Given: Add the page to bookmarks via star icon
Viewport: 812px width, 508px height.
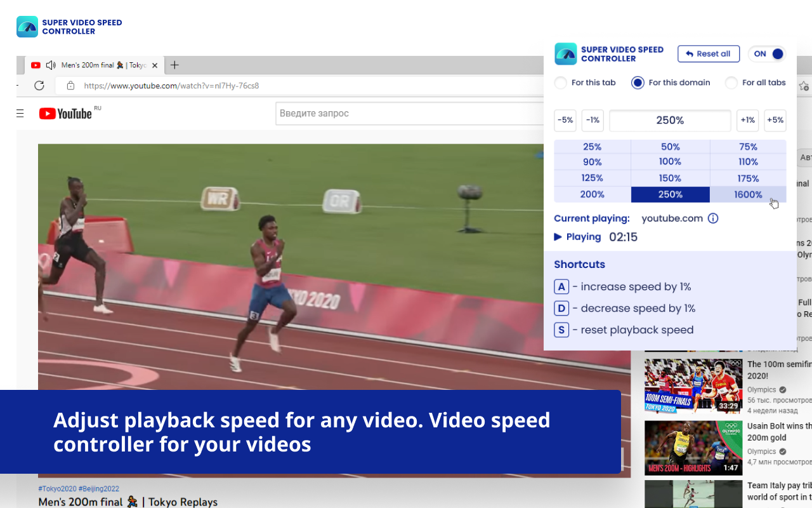Looking at the screenshot, I should click(x=804, y=85).
